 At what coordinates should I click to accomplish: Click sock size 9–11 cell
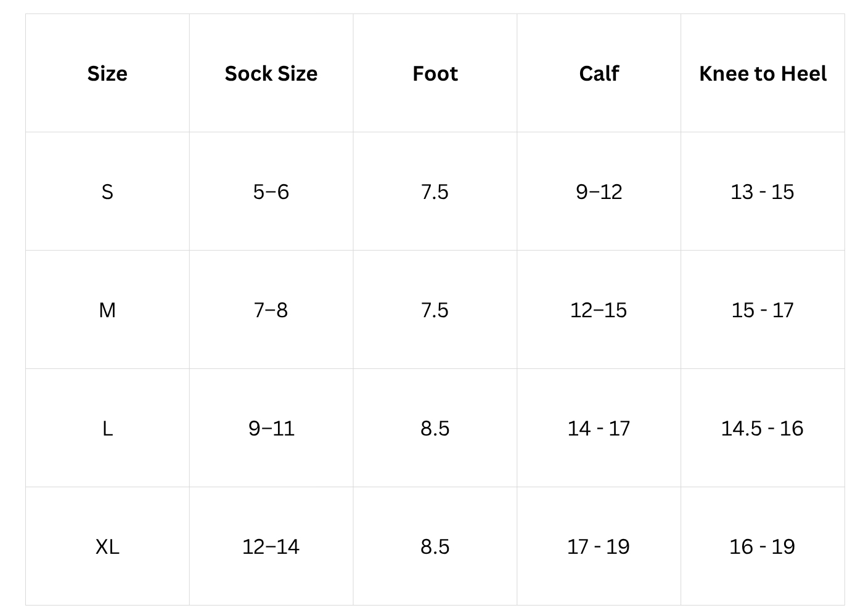(x=271, y=428)
